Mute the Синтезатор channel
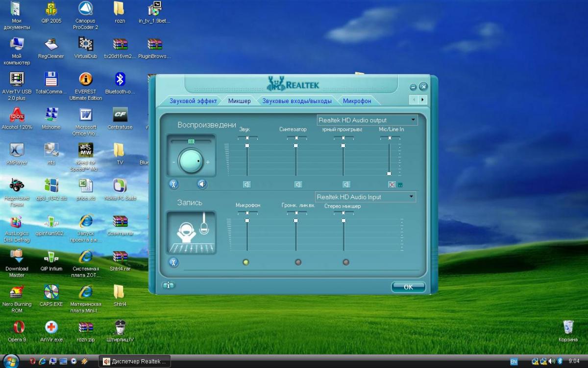This screenshot has height=368, width=588. (x=298, y=184)
